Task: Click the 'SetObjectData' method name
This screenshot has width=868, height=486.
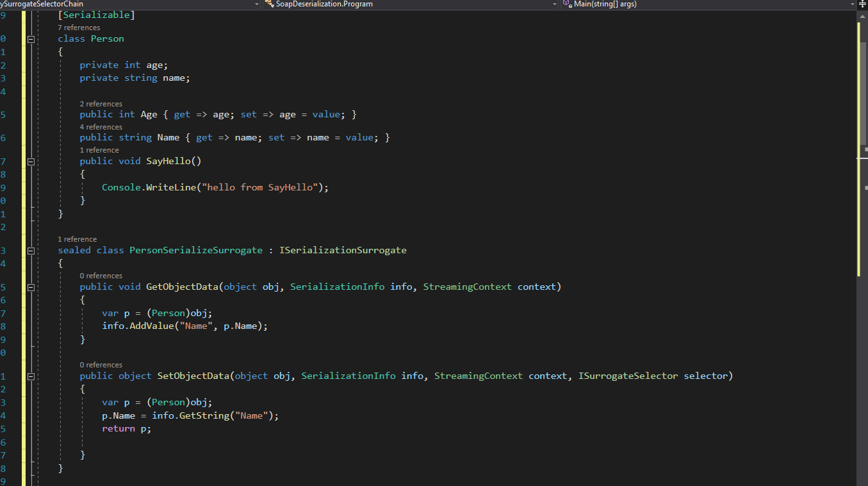Action: point(193,376)
